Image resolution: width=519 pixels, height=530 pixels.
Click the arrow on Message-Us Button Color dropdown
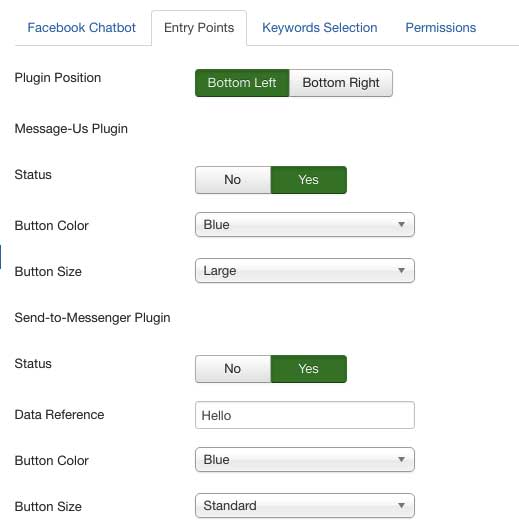(401, 224)
